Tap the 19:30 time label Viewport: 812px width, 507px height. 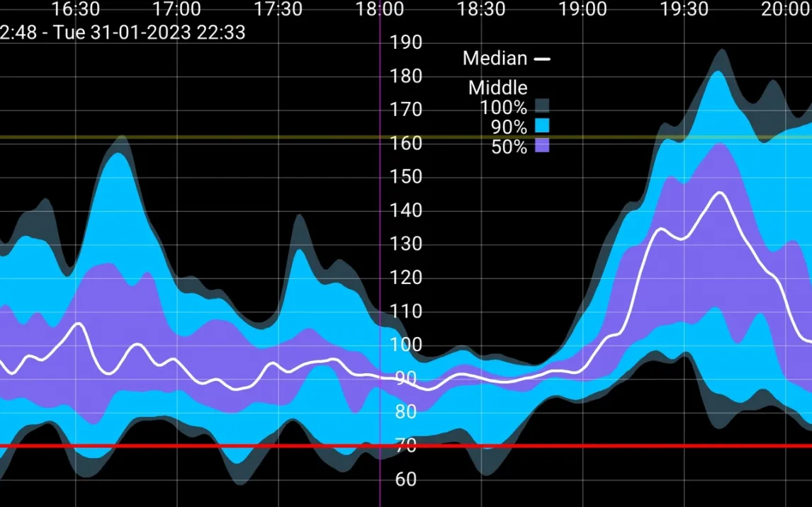[x=684, y=9]
